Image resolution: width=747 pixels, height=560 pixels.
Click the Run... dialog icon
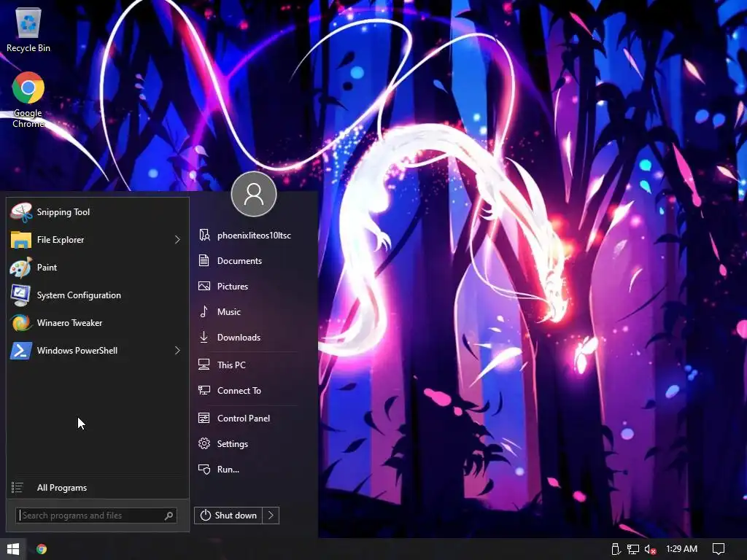(204, 470)
